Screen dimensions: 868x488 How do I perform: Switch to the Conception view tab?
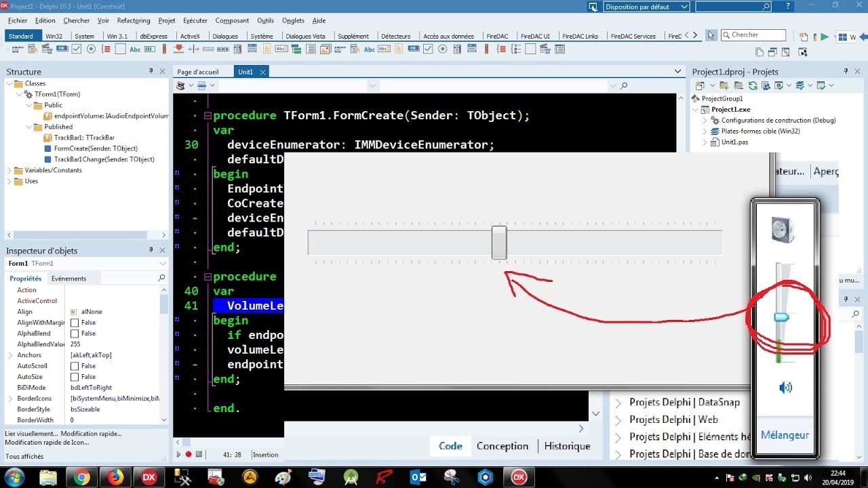pyautogui.click(x=502, y=446)
